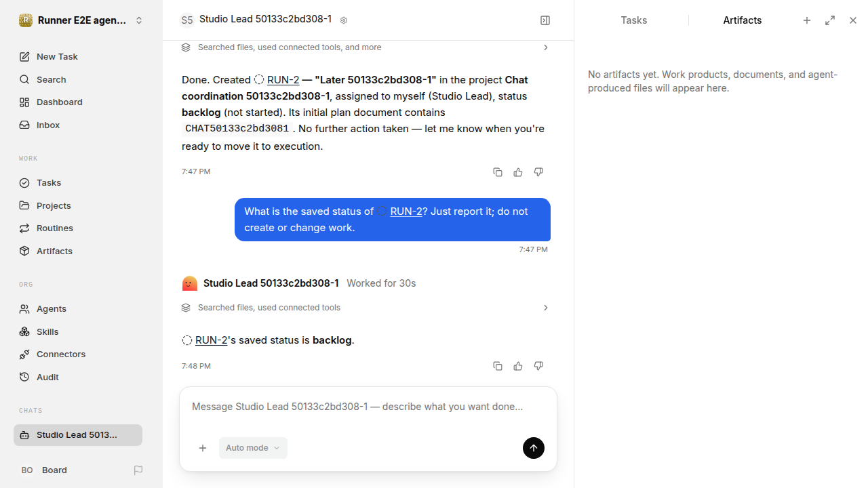
Task: Copy the 7:47 PM agent message
Action: (498, 172)
